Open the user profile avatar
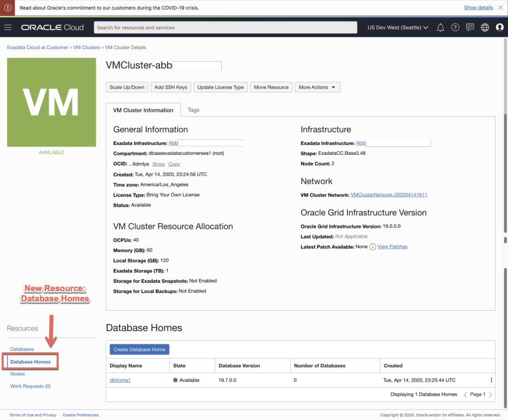508x420 pixels. (500, 27)
